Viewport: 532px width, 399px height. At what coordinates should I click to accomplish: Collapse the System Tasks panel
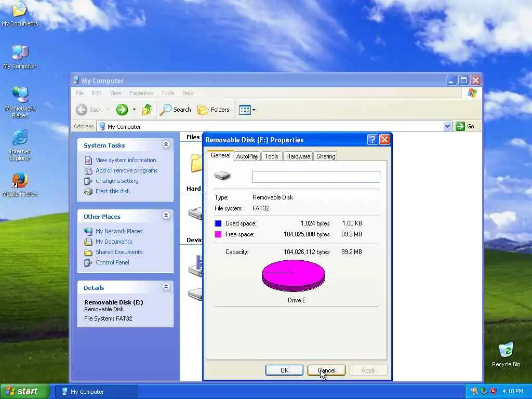(166, 144)
